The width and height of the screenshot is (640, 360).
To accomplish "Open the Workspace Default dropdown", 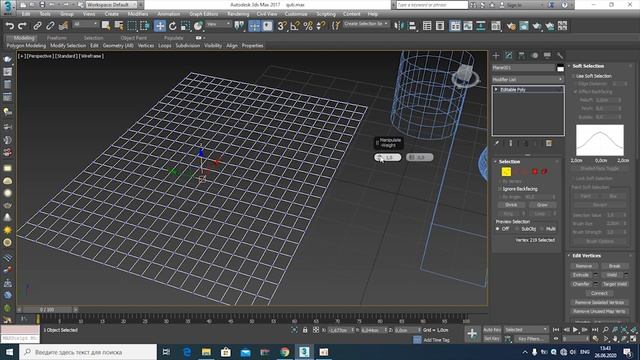I will click(x=112, y=5).
